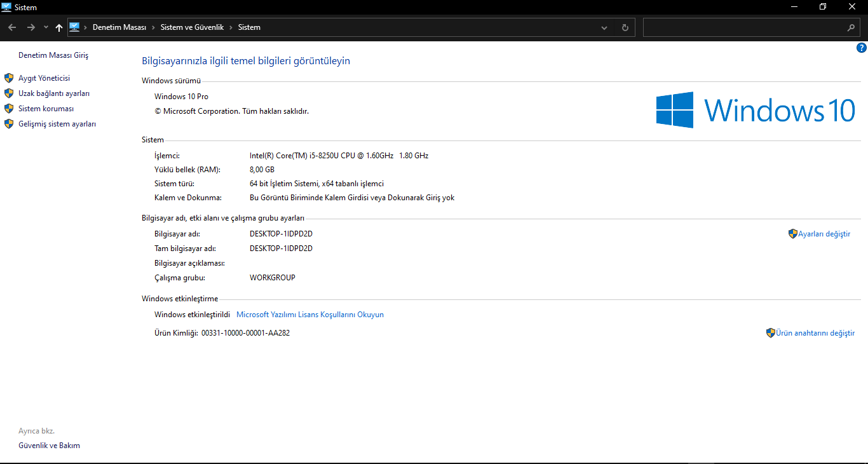The width and height of the screenshot is (868, 464).
Task: Click the Sistem window title bar icon
Action: pyautogui.click(x=7, y=7)
